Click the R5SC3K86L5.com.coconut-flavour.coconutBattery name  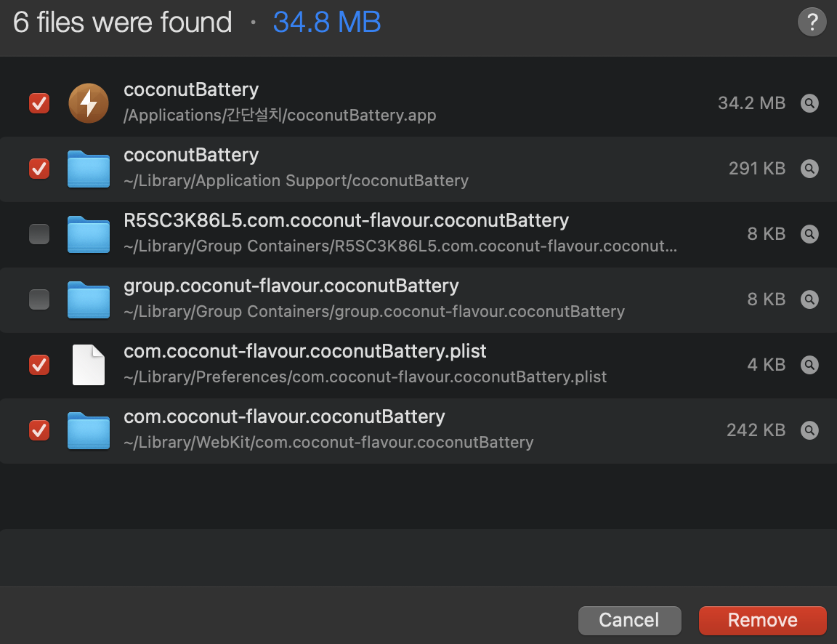tap(346, 220)
